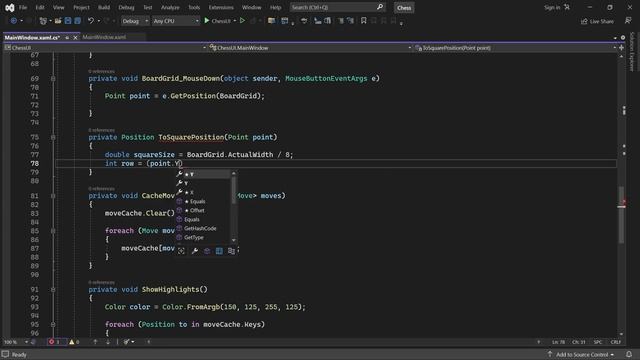Image resolution: width=640 pixels, height=360 pixels.
Task: Click the Chess solution name button
Action: click(x=404, y=8)
